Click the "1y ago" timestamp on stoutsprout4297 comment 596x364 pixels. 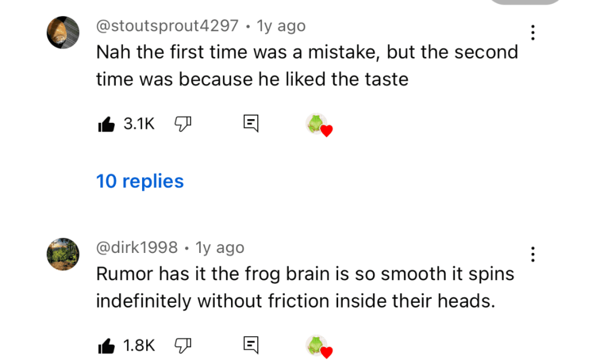pos(281,26)
